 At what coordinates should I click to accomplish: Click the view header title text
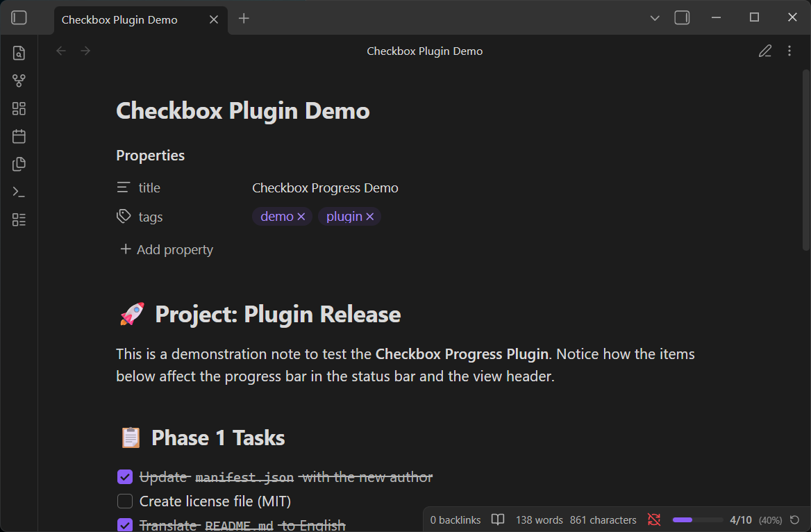(425, 51)
